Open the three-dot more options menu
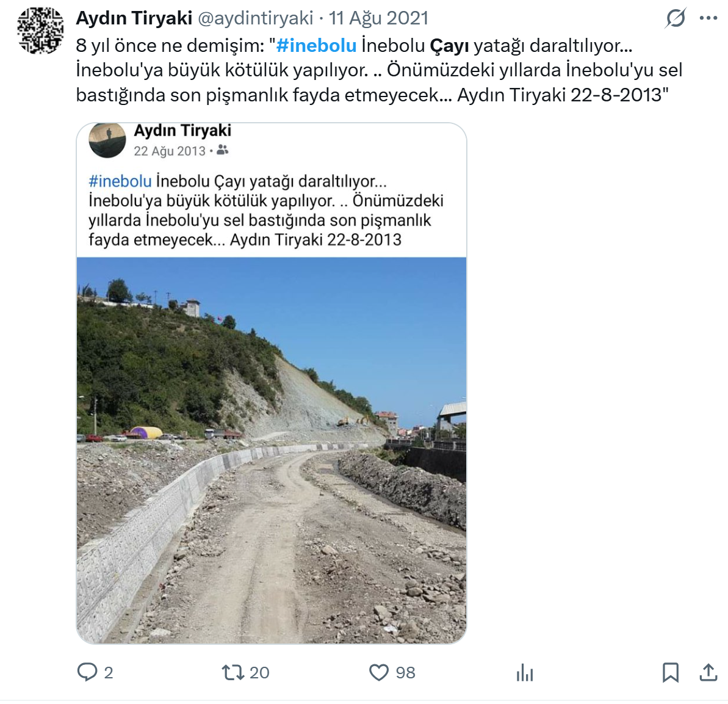Screen dimensions: 728x704 708,18
